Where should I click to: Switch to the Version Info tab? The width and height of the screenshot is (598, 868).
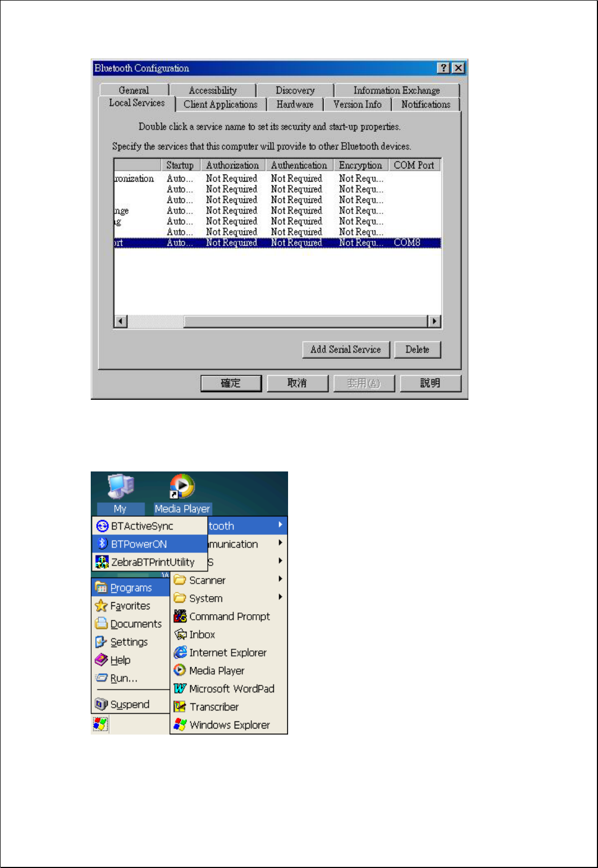click(357, 104)
